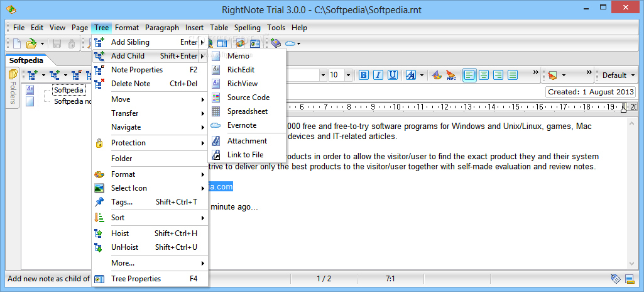Image resolution: width=644 pixels, height=292 pixels.
Task: Open the dropdown beside the tree toolbar add sibling icon
Action: 43,76
